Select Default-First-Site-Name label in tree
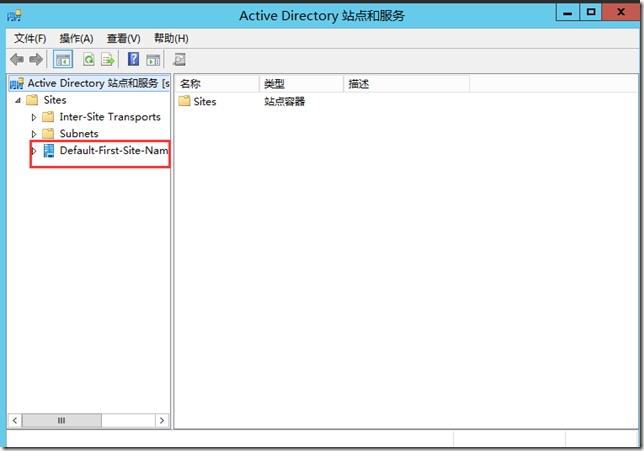 click(x=114, y=150)
